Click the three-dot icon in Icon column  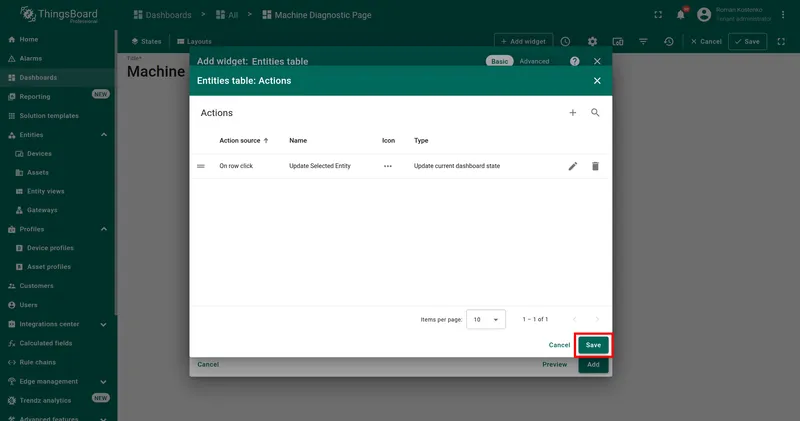[x=388, y=166]
